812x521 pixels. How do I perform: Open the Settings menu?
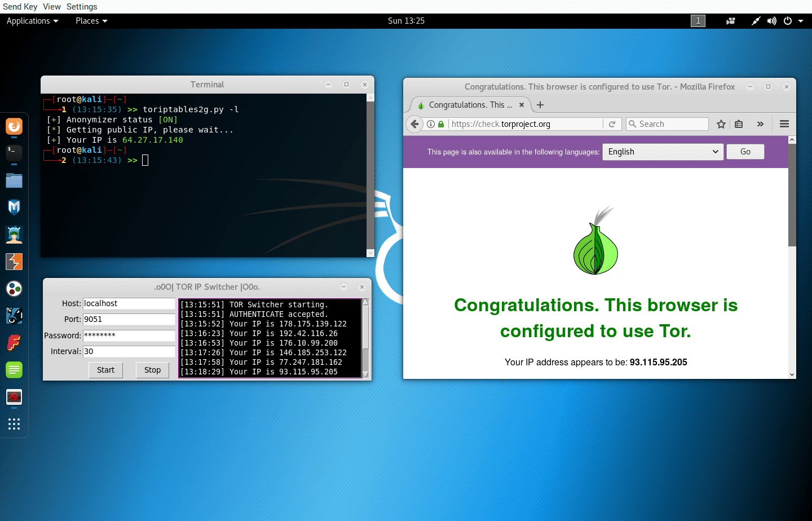point(82,7)
